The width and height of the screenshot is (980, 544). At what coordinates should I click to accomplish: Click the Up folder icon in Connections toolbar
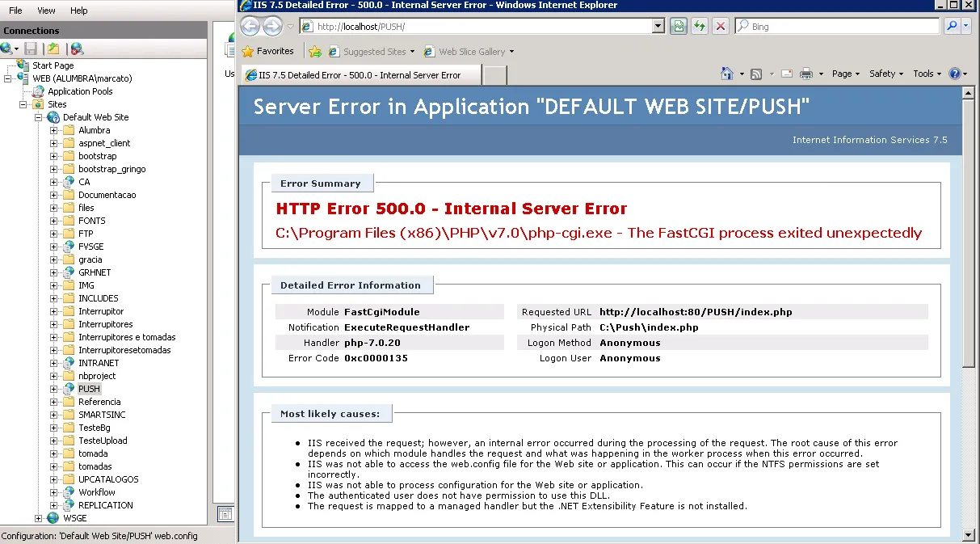click(53, 49)
